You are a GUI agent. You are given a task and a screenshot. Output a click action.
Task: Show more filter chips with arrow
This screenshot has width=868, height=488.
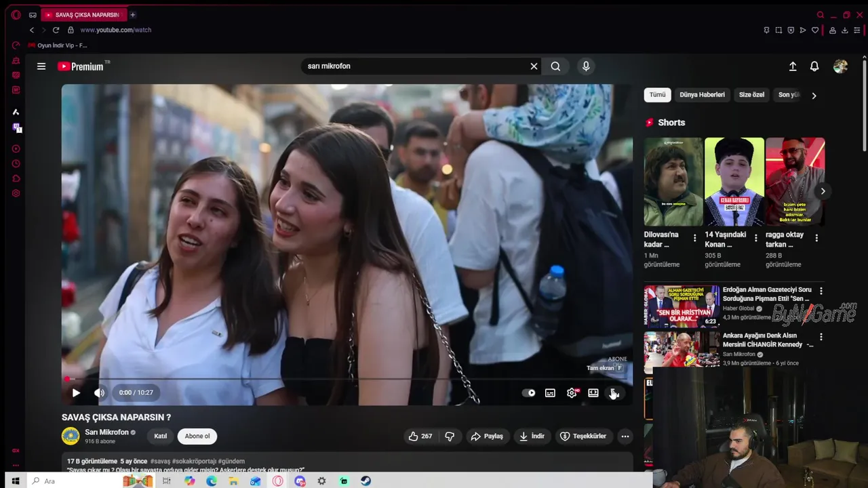[x=814, y=96]
